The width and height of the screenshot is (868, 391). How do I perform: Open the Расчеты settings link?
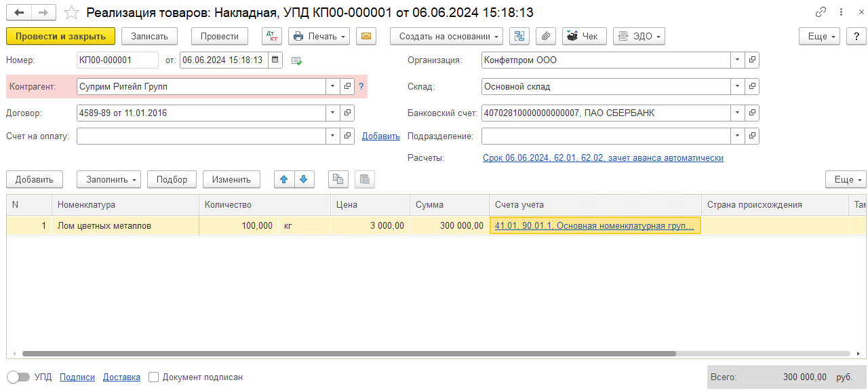pos(603,157)
